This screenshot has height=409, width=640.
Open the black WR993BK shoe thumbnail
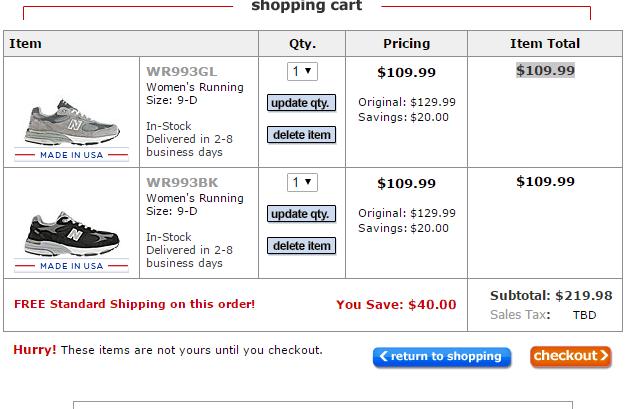(72, 233)
